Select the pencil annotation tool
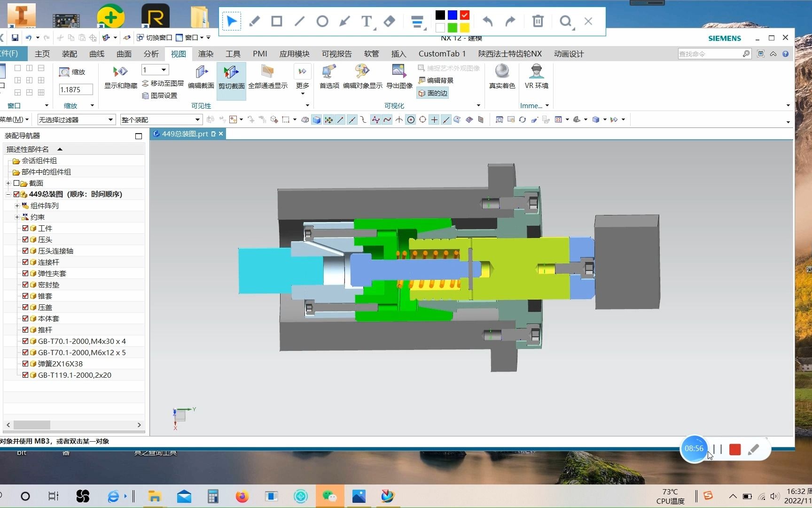 click(x=254, y=21)
